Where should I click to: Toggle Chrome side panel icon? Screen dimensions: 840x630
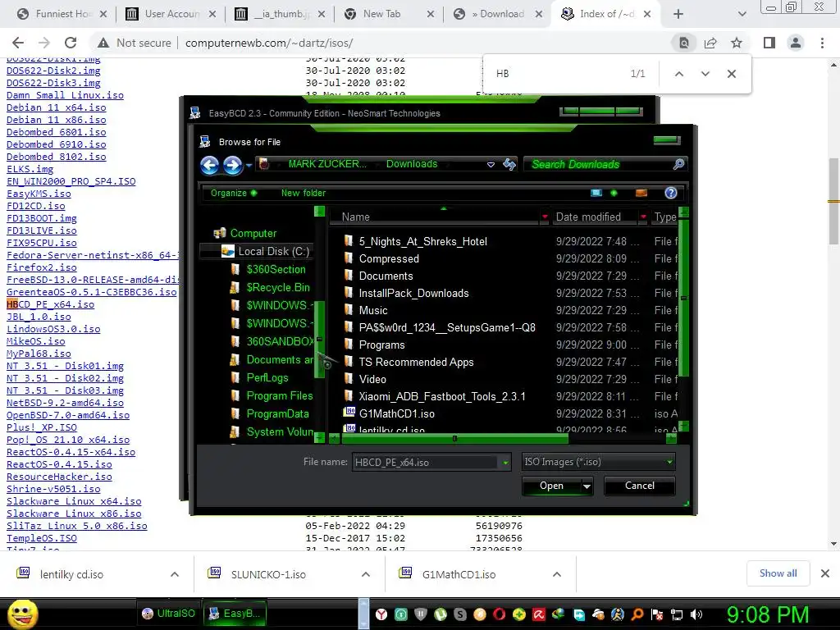tap(769, 43)
